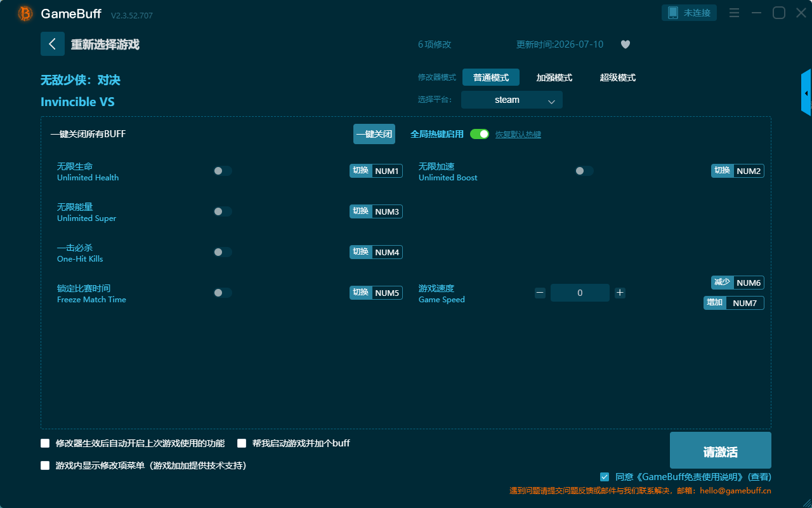812x508 pixels.
Task: Click the 请激活 activate button
Action: click(x=721, y=450)
